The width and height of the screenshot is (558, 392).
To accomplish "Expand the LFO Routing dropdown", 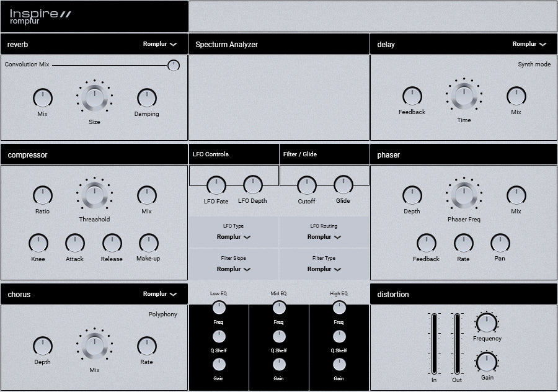I will [x=324, y=237].
